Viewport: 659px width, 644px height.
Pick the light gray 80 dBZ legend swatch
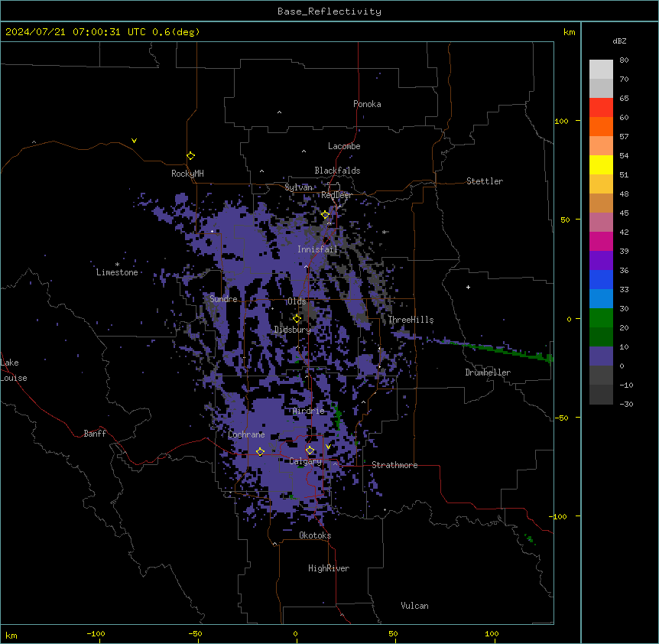point(601,69)
